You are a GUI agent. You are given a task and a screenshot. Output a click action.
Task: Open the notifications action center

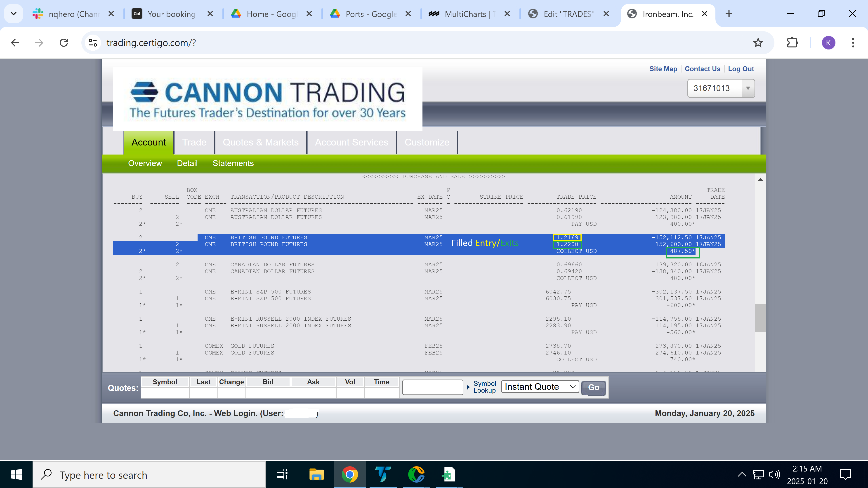[845, 475]
